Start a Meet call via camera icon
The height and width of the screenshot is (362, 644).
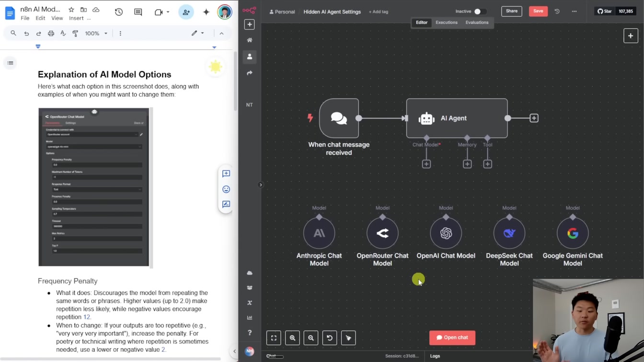(159, 12)
